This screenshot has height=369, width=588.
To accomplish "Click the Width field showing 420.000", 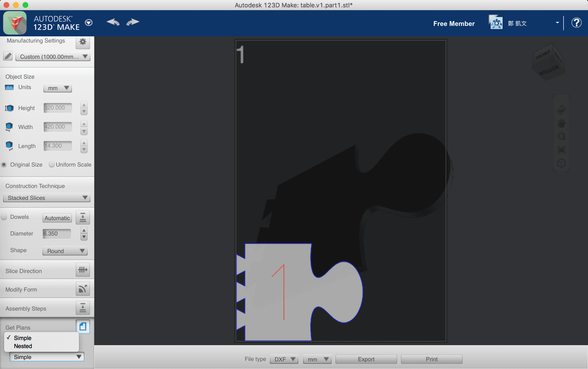I will coord(57,127).
